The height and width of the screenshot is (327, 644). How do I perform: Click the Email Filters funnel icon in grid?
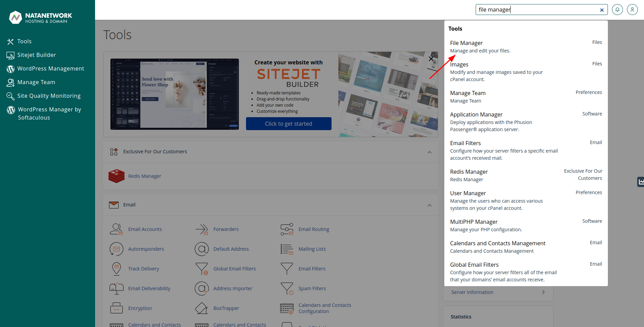[x=287, y=269]
